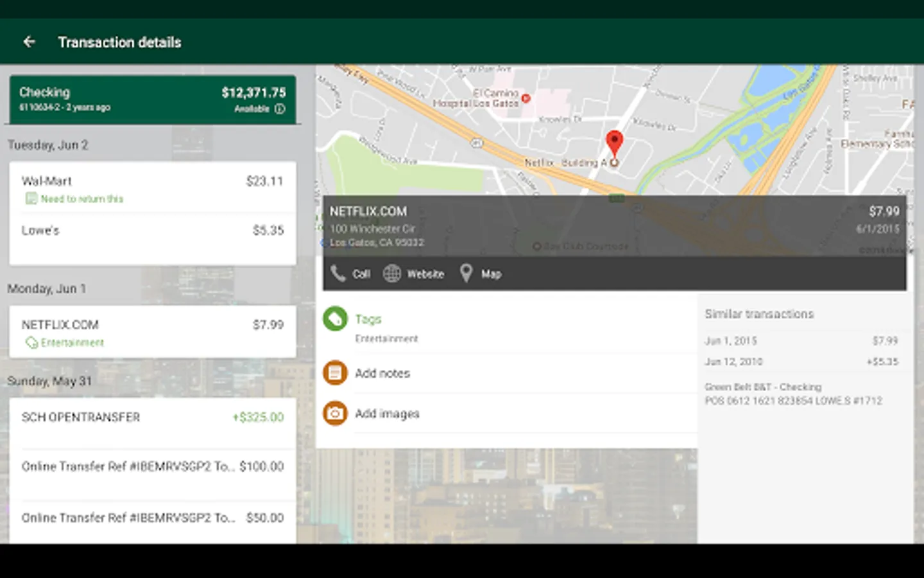
Task: Click the Map label
Action: 491,274
